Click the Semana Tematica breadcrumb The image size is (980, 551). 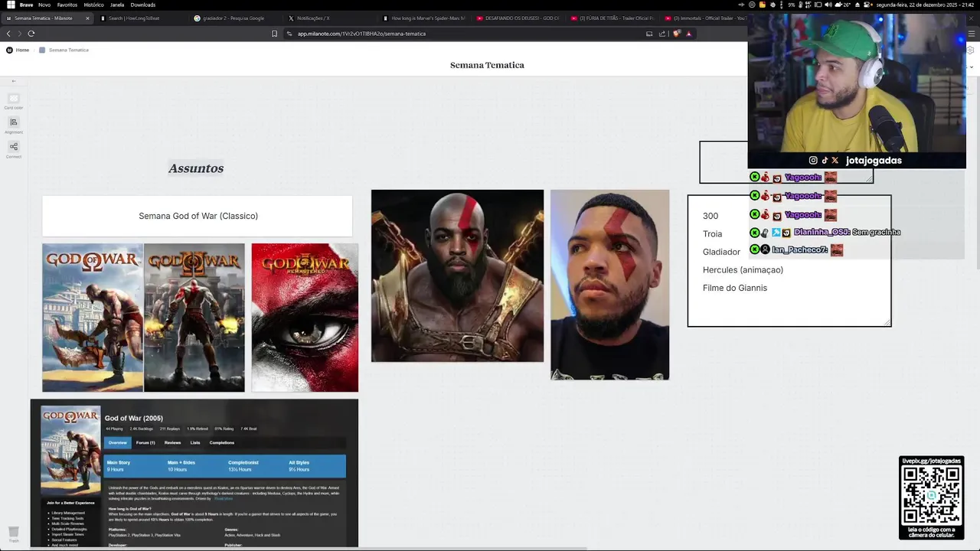(x=64, y=50)
